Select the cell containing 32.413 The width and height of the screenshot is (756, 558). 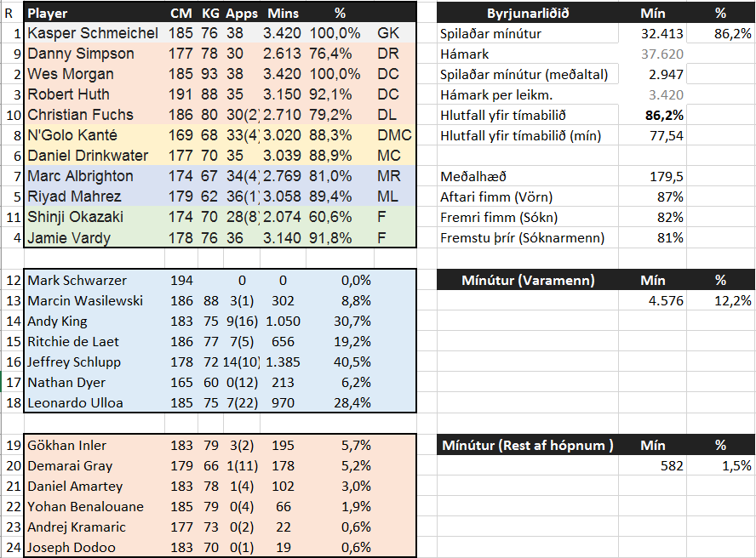coord(659,34)
